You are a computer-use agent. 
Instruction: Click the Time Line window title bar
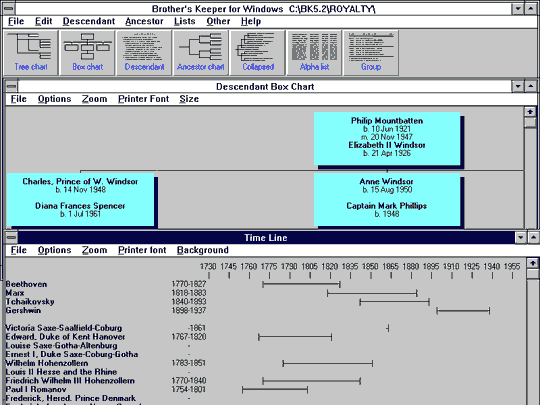click(x=266, y=238)
